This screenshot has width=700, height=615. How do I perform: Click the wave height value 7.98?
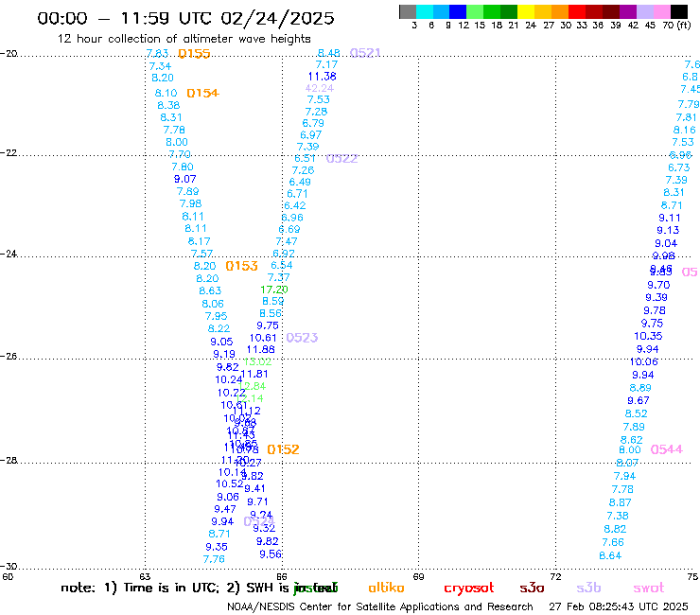(x=191, y=203)
